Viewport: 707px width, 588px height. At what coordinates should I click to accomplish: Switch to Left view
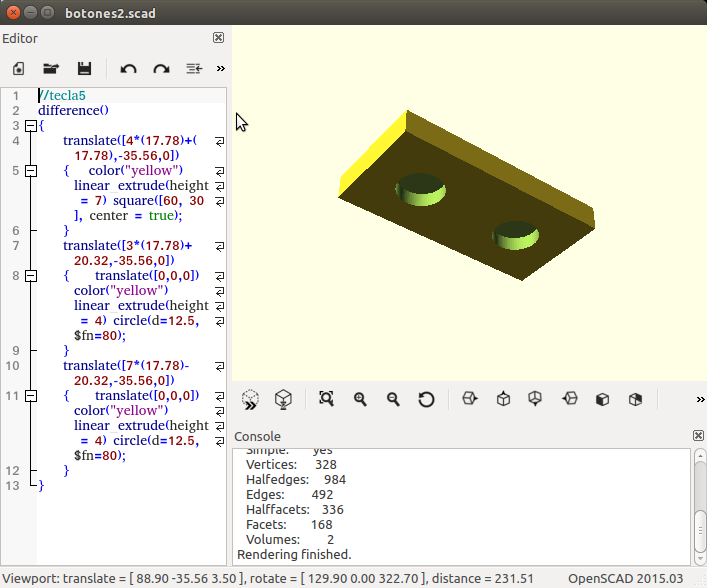570,399
